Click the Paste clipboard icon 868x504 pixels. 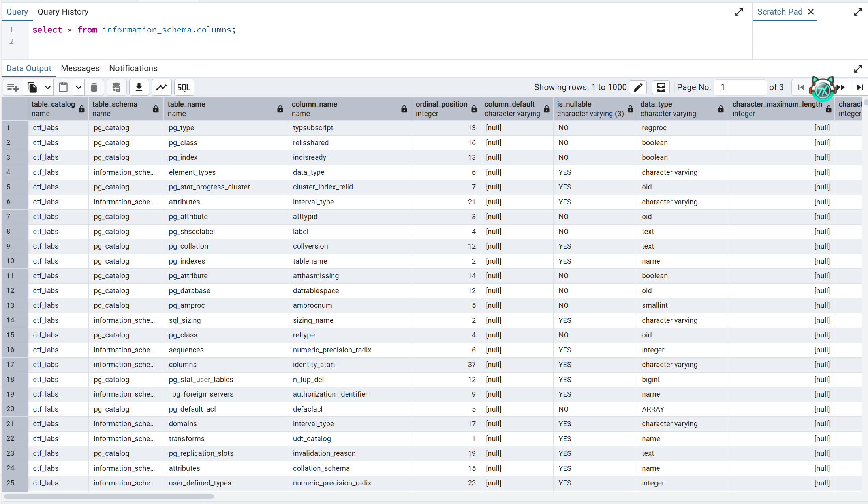[x=63, y=87]
